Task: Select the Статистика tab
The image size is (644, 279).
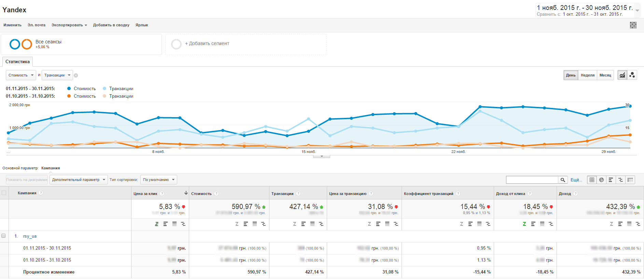Action: [x=17, y=62]
